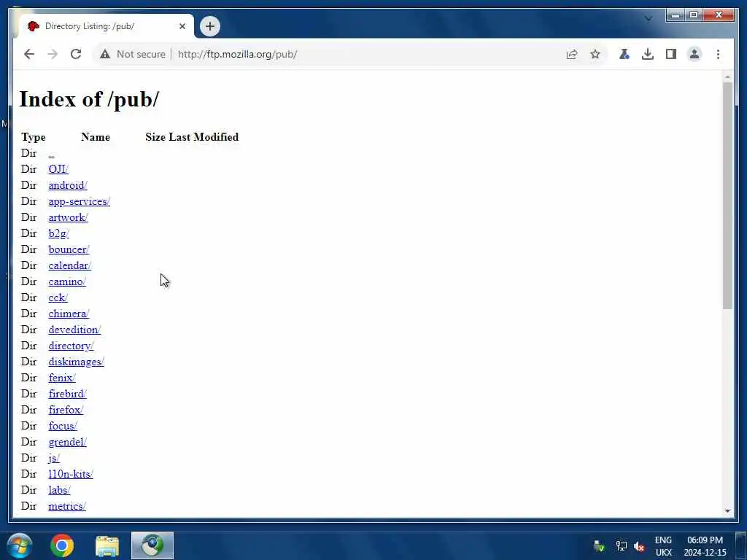Screen dimensions: 747x560
Task: Click the network tray icon
Action: pyautogui.click(x=621, y=546)
